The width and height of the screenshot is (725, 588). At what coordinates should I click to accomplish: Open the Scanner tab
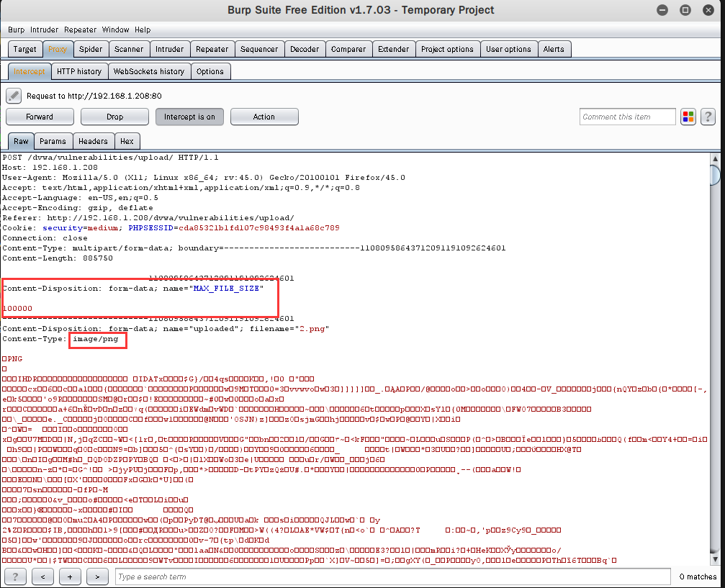click(129, 49)
